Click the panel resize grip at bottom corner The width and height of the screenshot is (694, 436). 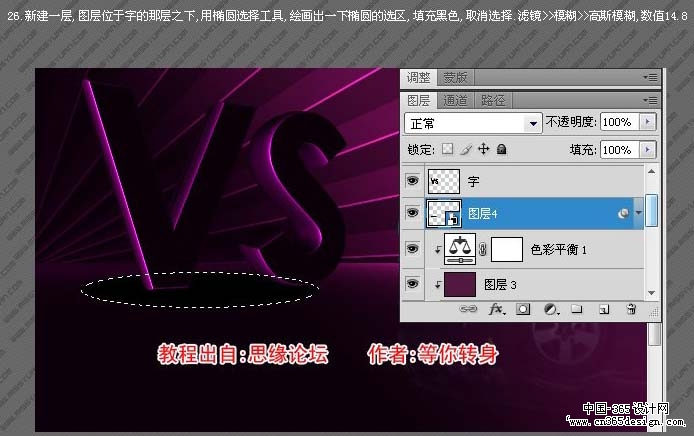[653, 312]
